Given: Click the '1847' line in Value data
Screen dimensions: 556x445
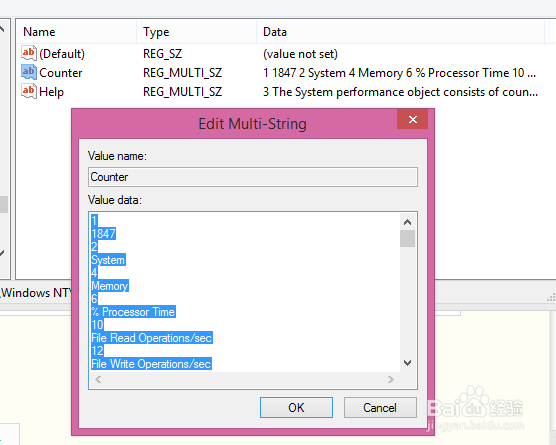Looking at the screenshot, I should [104, 234].
